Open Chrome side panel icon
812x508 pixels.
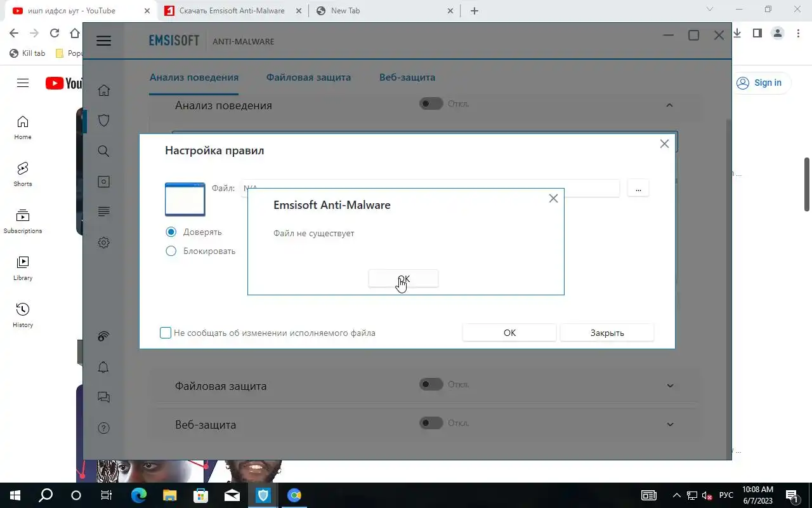pyautogui.click(x=757, y=33)
